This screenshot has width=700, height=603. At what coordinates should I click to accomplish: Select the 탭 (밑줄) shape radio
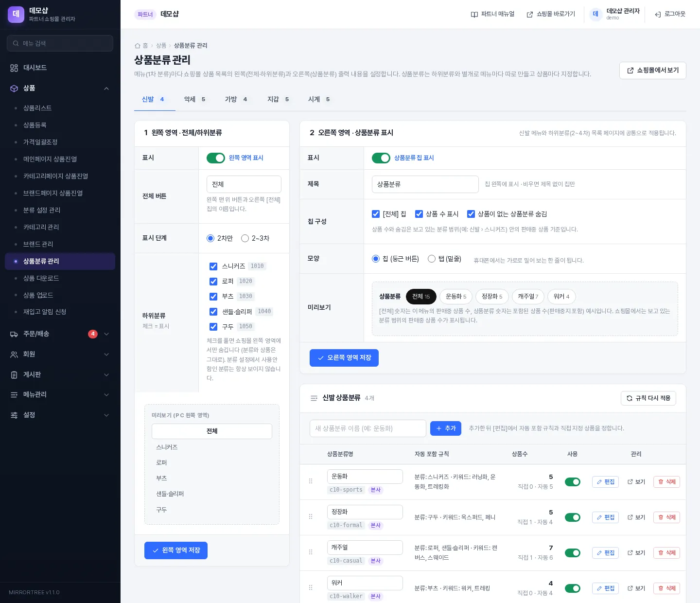(x=432, y=259)
